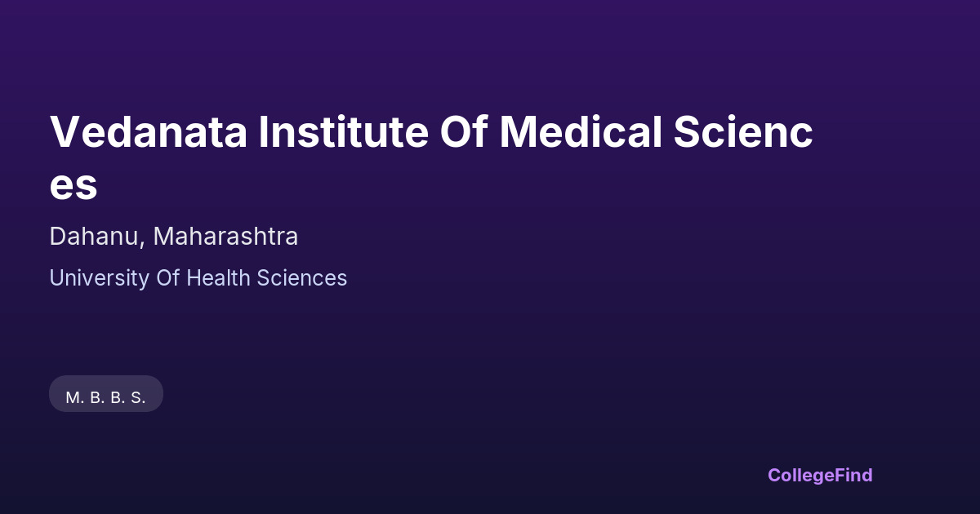Click the word "Health" in the affiliation line
Viewport: 980px width, 514px height.
[x=219, y=278]
